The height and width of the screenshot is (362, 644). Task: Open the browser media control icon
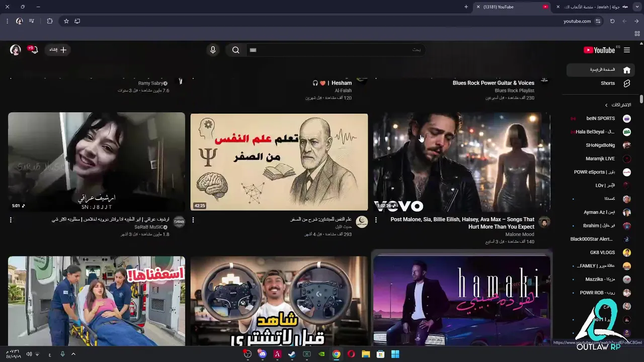click(x=32, y=21)
